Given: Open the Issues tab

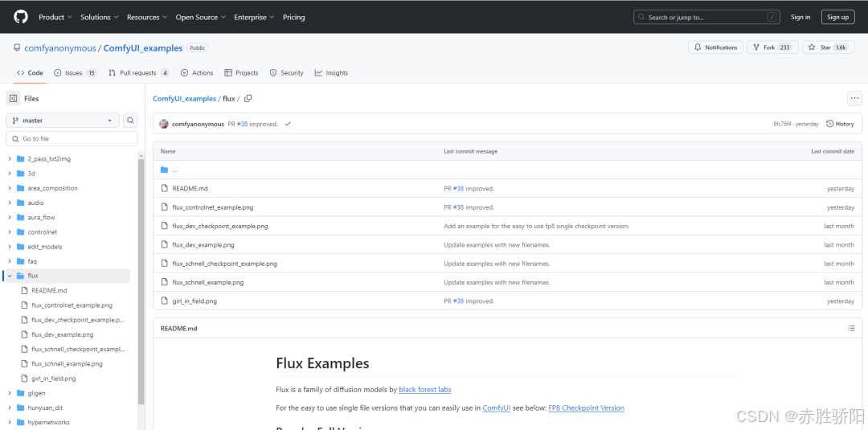Looking at the screenshot, I should (76, 72).
